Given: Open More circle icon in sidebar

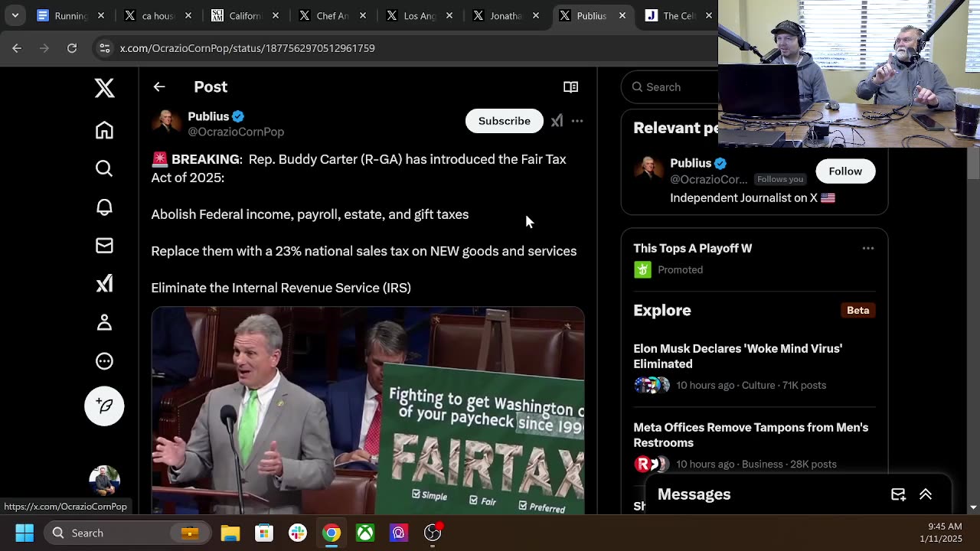Looking at the screenshot, I should pos(104,361).
